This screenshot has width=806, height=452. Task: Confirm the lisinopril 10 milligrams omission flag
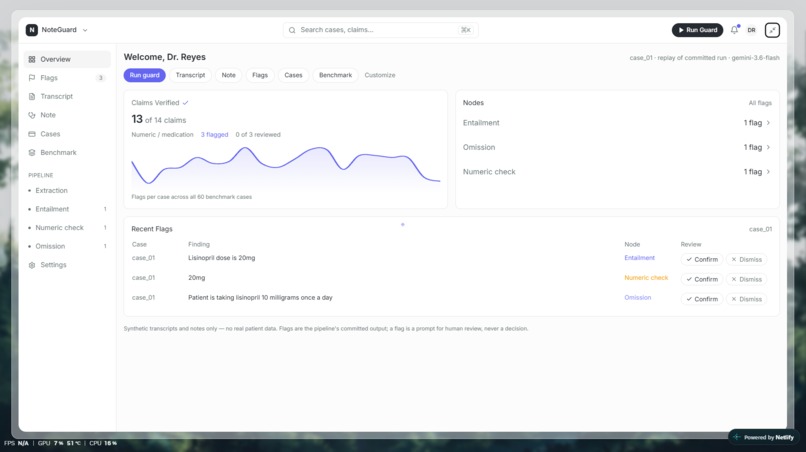[702, 299]
